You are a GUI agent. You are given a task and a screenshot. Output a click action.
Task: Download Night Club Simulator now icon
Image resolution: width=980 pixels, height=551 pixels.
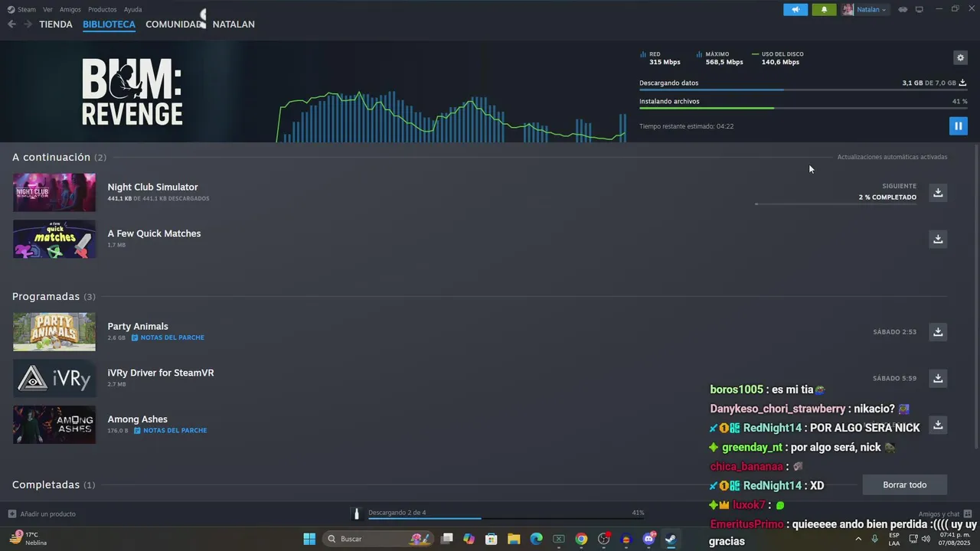[x=938, y=192]
